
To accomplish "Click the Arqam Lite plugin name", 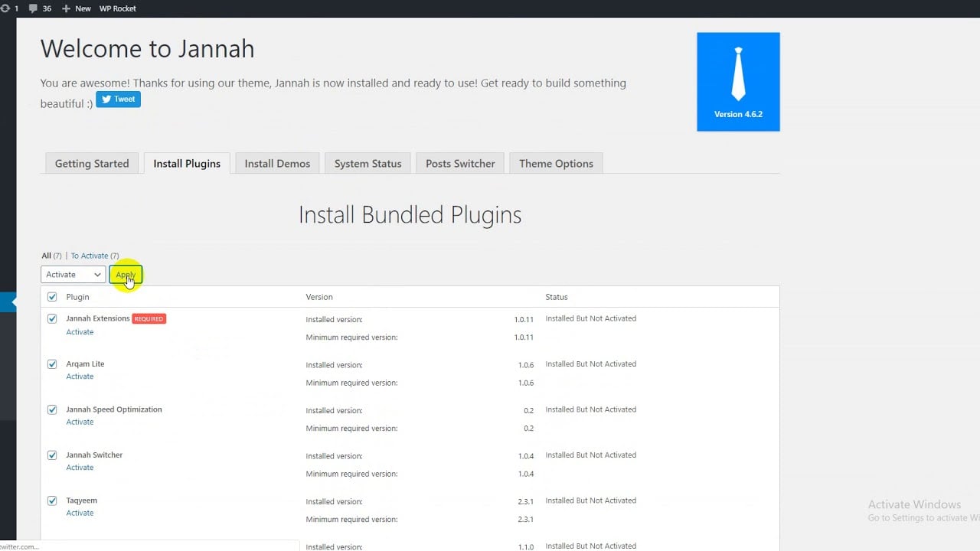I will 85,364.
